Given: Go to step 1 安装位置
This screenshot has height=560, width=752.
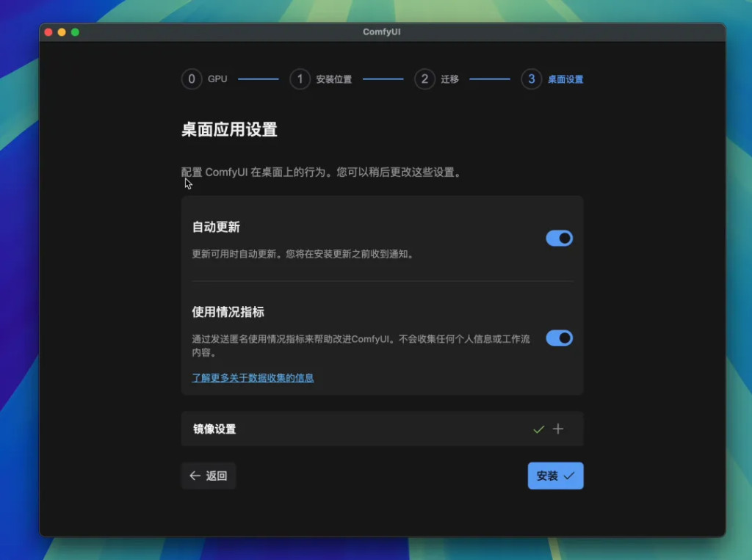Looking at the screenshot, I should coord(321,79).
